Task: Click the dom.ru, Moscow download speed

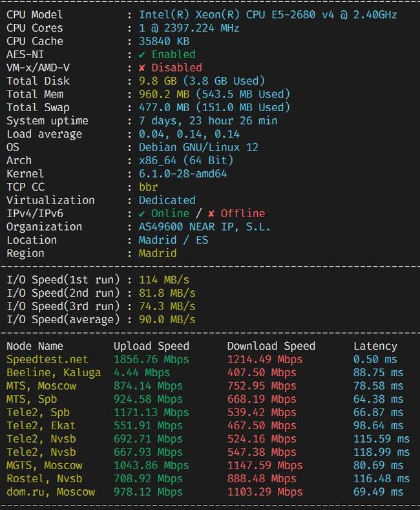Action: tap(265, 492)
